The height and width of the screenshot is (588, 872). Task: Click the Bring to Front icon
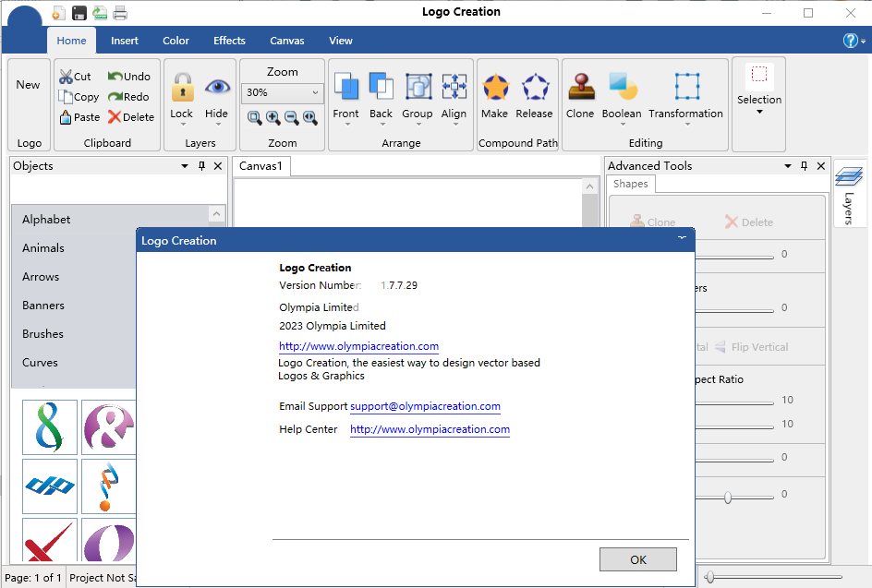pos(345,86)
